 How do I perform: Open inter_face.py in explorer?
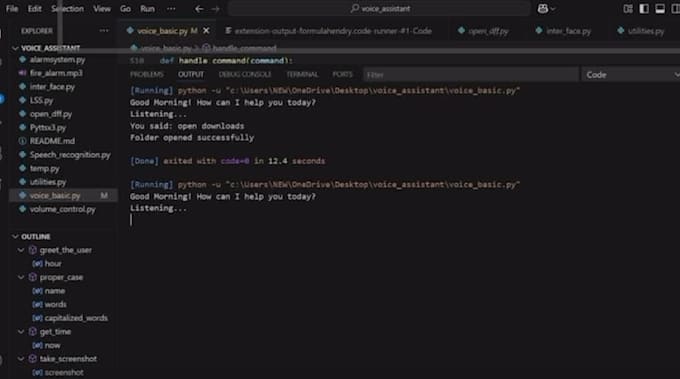(52, 87)
